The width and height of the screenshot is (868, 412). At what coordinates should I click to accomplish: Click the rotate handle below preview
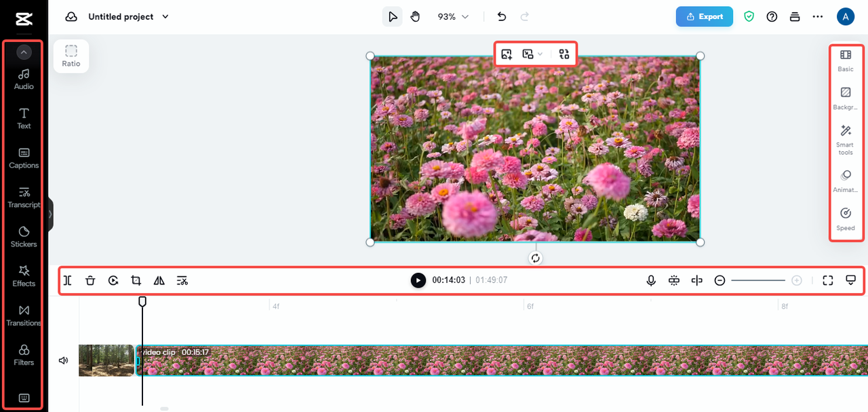click(x=536, y=259)
